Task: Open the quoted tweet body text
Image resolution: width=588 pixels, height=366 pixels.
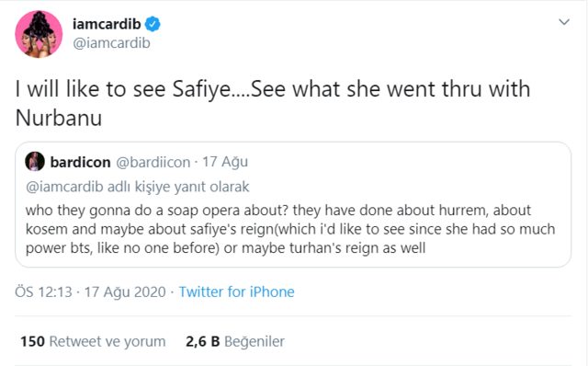Action: click(x=290, y=229)
